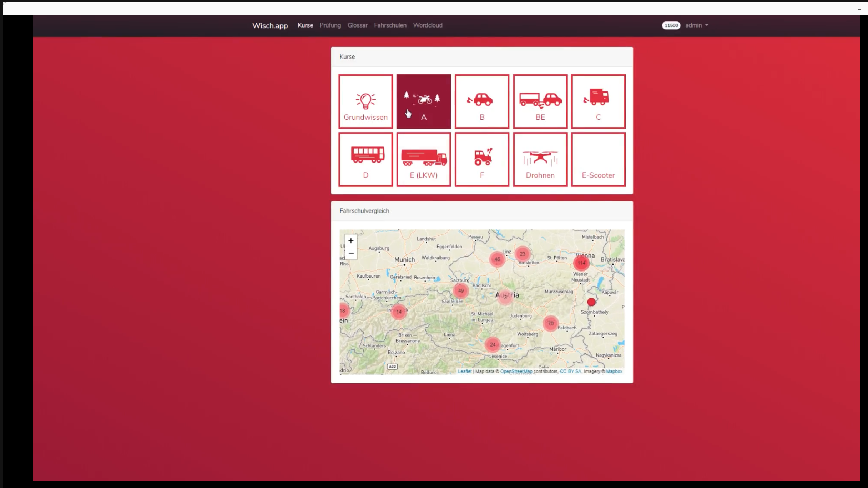Screen dimensions: 868x488
Task: Open the E (LKW) semi-truck course
Action: pos(424,160)
